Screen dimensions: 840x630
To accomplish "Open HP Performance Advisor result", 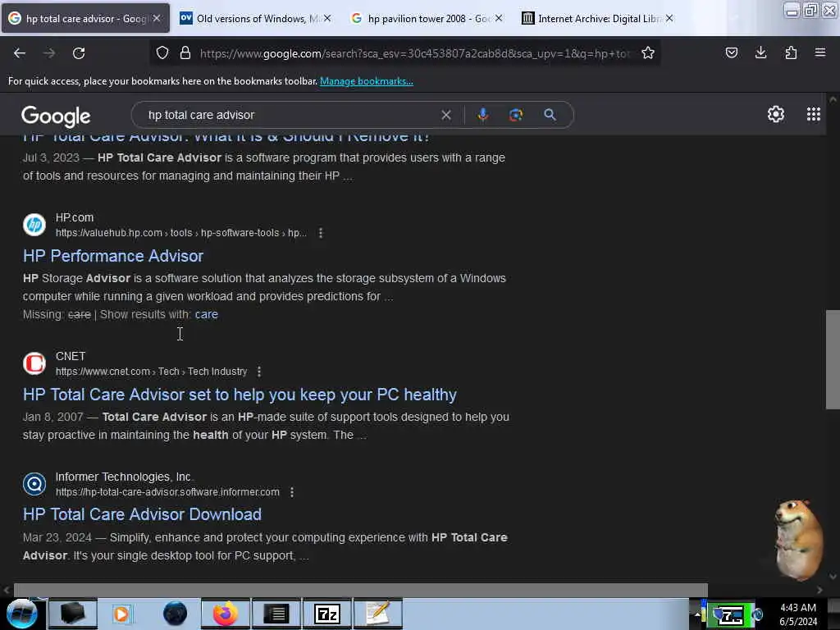I will tap(113, 256).
